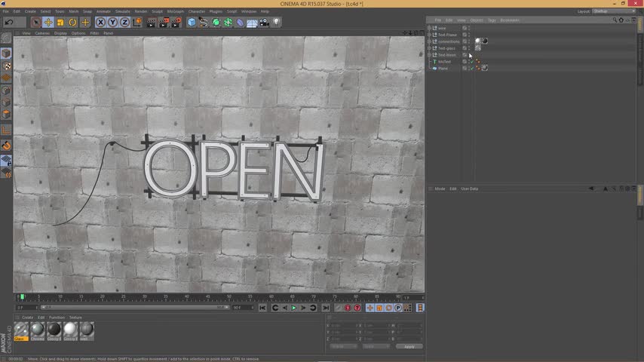This screenshot has height=362, width=644.
Task: Click the Apply button in coordinates
Action: [409, 346]
